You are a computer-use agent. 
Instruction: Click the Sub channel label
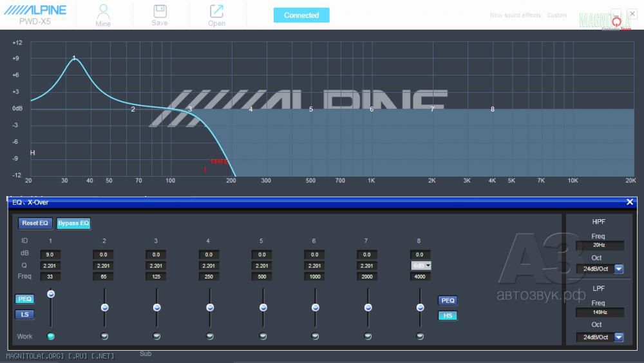[x=146, y=353]
